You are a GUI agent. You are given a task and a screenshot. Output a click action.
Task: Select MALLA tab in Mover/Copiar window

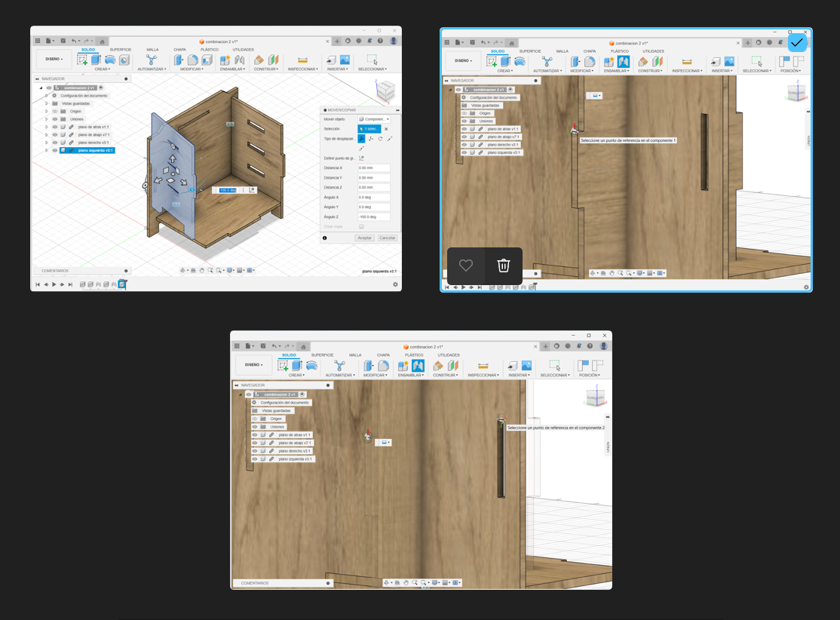(152, 49)
